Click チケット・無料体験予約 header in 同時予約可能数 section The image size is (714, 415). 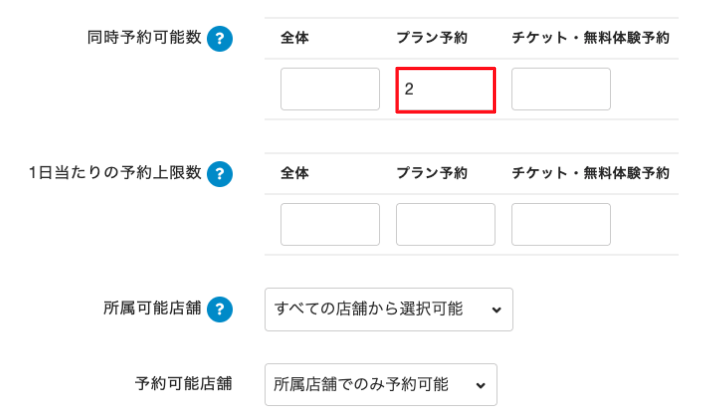point(590,38)
